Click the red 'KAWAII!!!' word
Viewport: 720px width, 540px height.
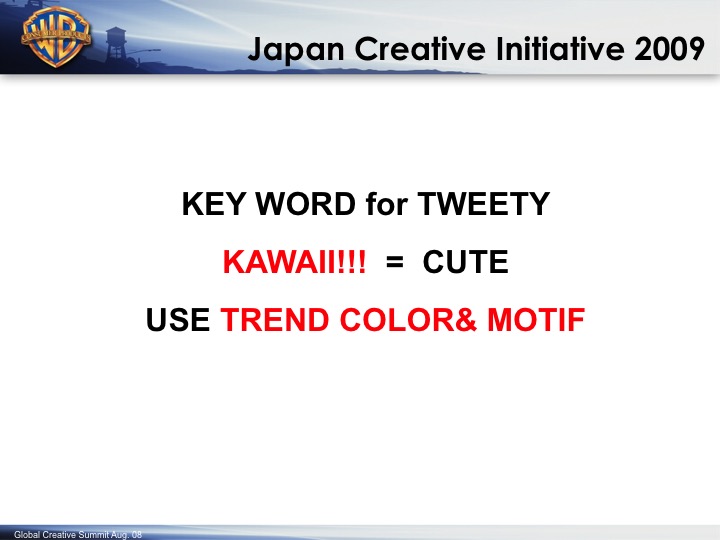(x=294, y=262)
